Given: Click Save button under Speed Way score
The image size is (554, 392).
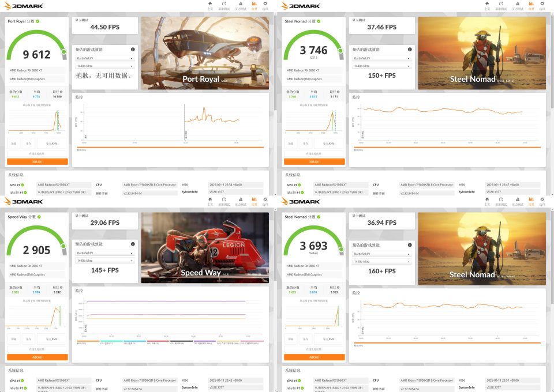Looking at the screenshot, I should [29, 339].
